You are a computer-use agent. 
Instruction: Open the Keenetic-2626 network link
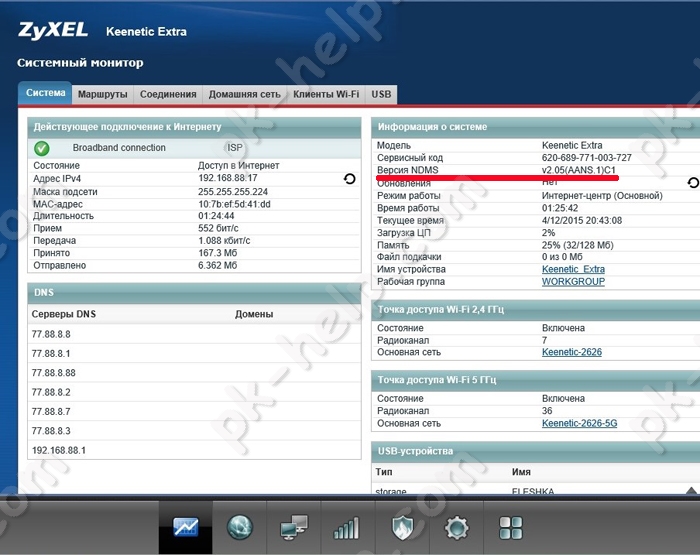pos(572,352)
